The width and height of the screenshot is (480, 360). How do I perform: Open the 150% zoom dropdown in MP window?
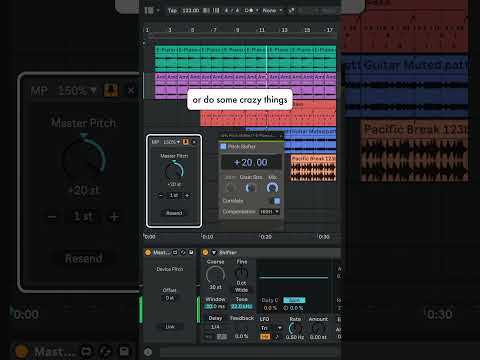(171, 142)
